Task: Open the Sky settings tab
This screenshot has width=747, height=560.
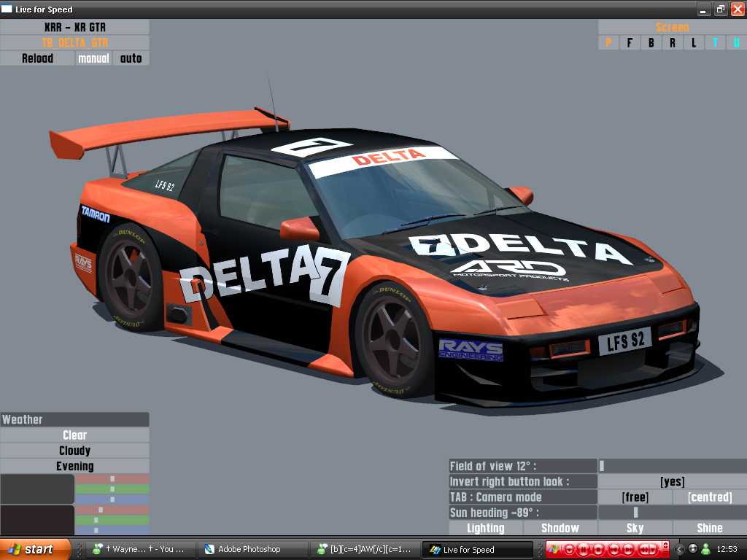Action: click(x=635, y=528)
